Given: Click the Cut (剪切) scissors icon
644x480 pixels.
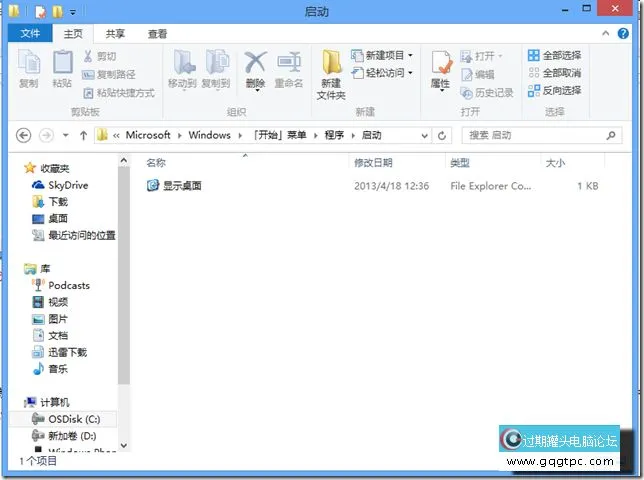Looking at the screenshot, I should 88,56.
